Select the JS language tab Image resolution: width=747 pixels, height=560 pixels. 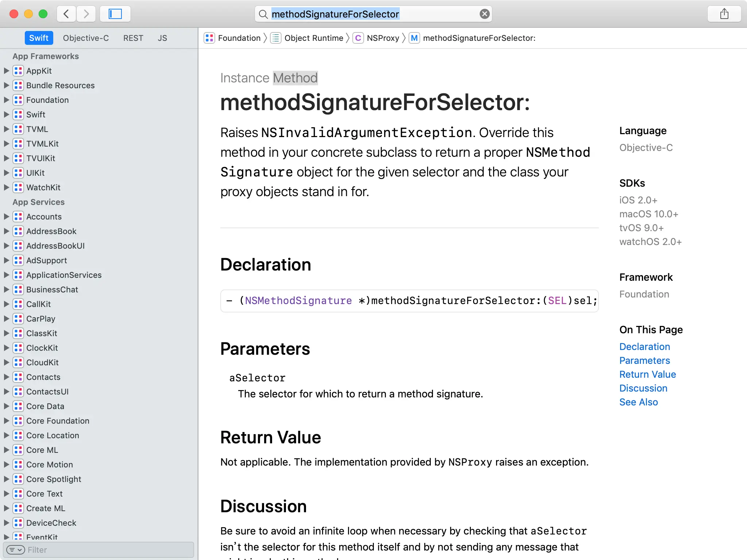(162, 38)
